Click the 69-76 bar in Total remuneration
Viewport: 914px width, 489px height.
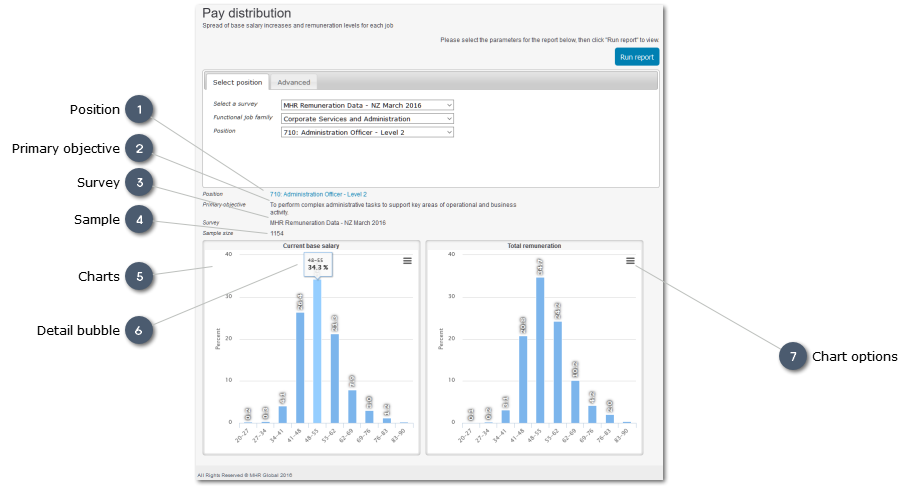(x=592, y=414)
